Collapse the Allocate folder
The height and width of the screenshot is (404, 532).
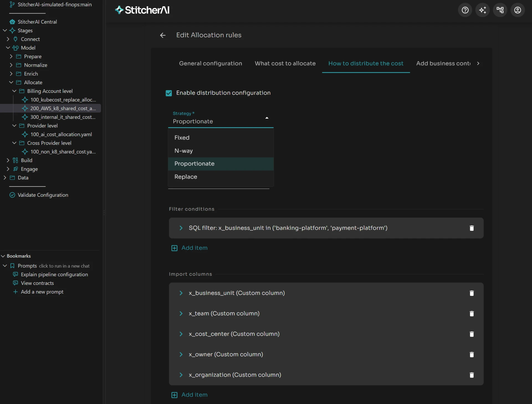point(11,82)
